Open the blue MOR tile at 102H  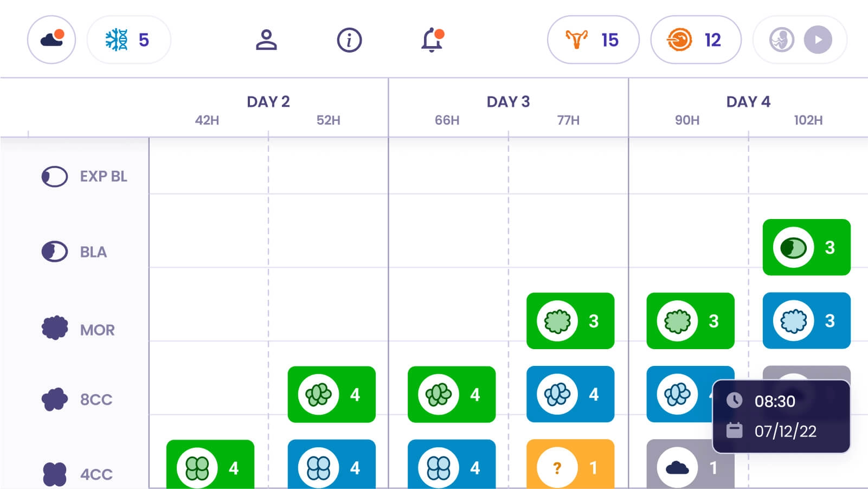pos(806,320)
